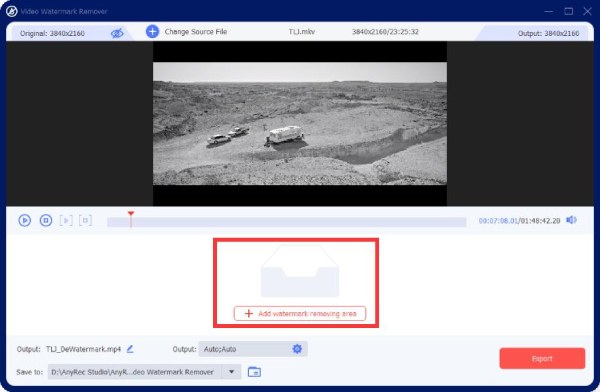Click the TLJ.mkv file name

click(x=302, y=32)
